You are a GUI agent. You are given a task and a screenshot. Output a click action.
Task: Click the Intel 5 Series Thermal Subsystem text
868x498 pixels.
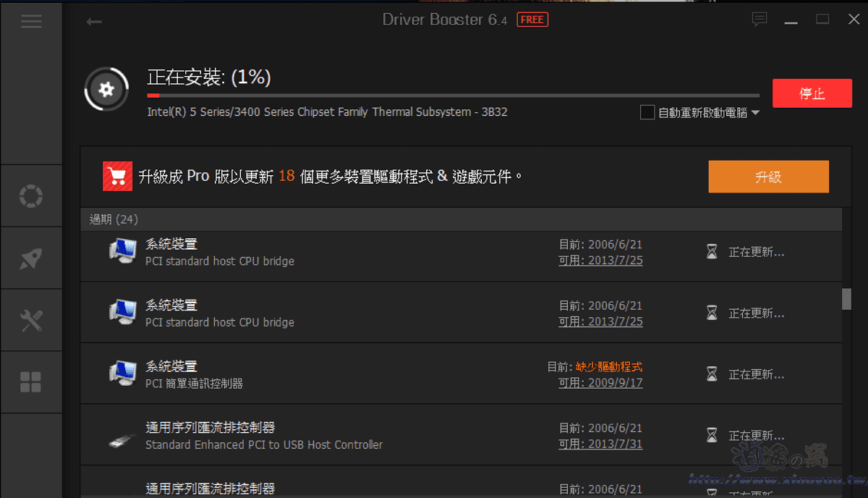point(327,112)
